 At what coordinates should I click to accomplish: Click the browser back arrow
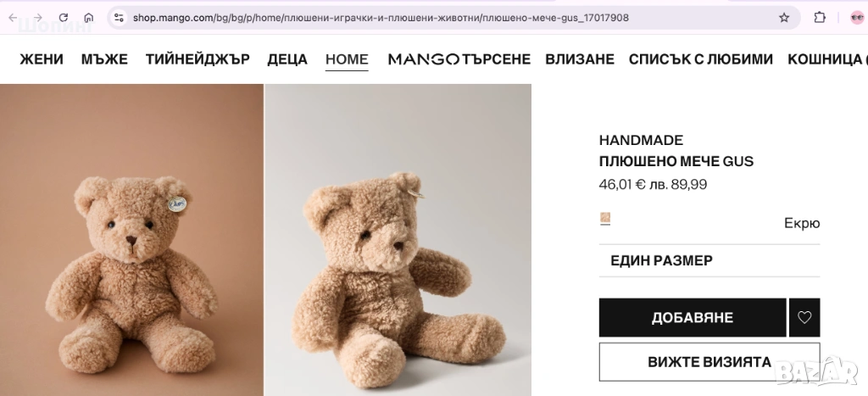[13, 18]
